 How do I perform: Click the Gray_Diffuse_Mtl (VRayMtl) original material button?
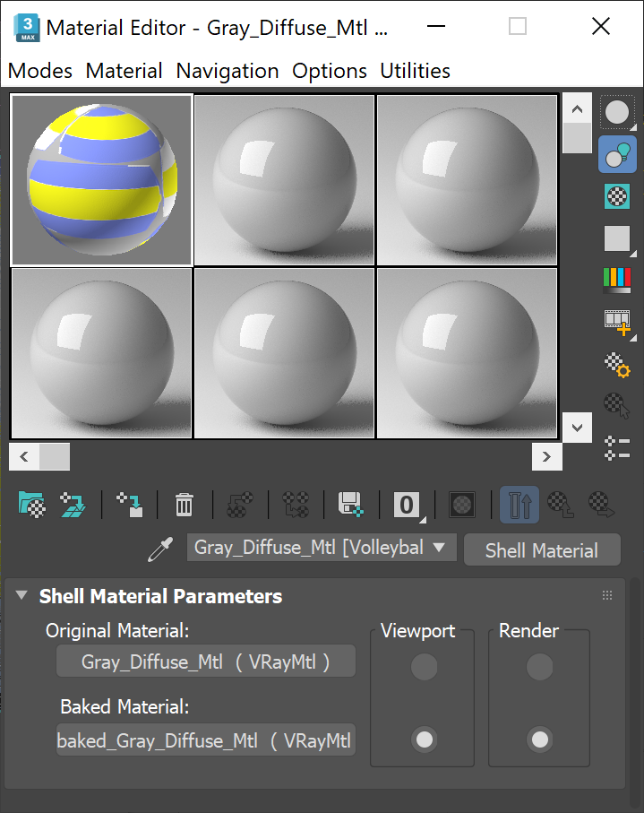(x=206, y=662)
